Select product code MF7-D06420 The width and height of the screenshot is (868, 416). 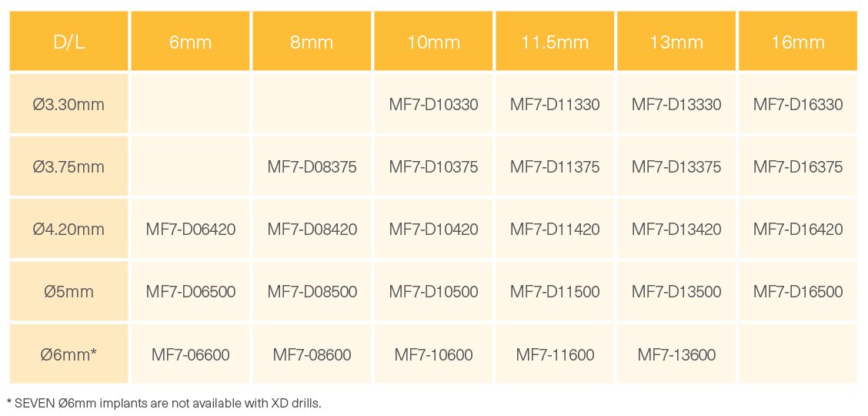tap(190, 229)
